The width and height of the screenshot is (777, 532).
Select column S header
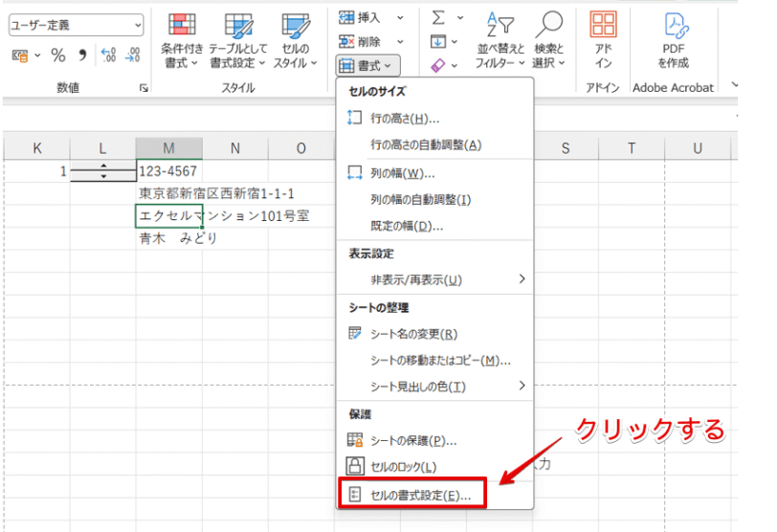[x=566, y=148]
